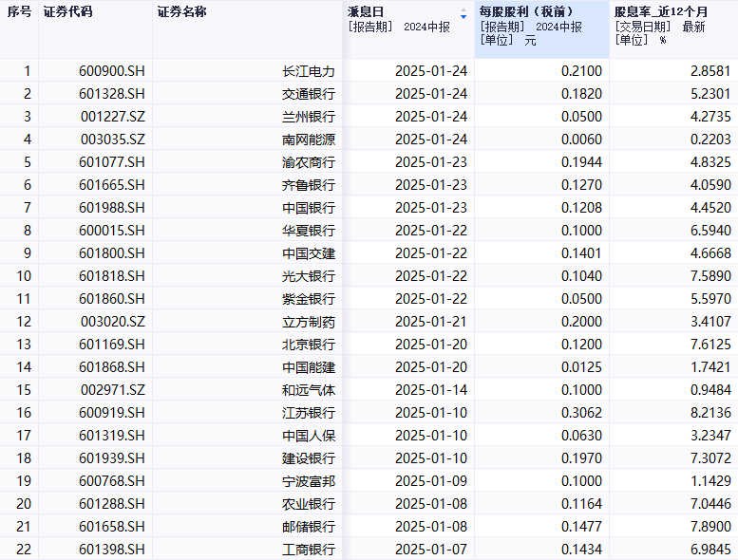This screenshot has height=560, width=738.
Task: Click the stock code 601288.SH
Action: pyautogui.click(x=112, y=504)
